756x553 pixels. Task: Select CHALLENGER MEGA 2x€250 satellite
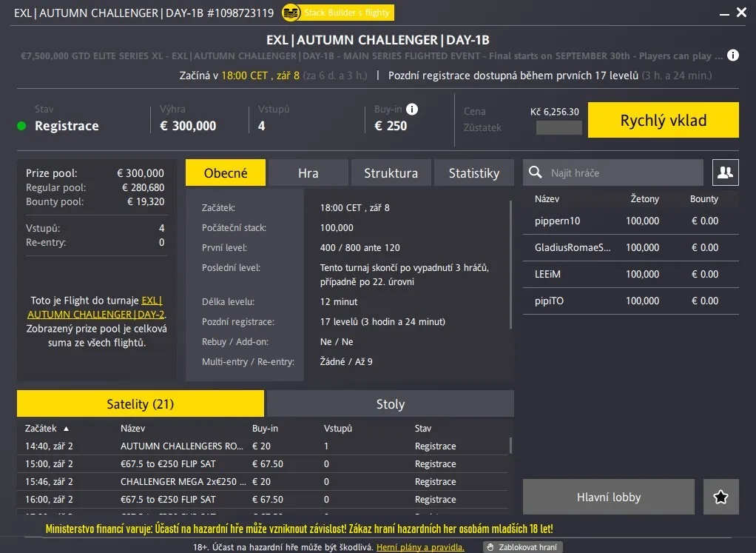[263, 482]
